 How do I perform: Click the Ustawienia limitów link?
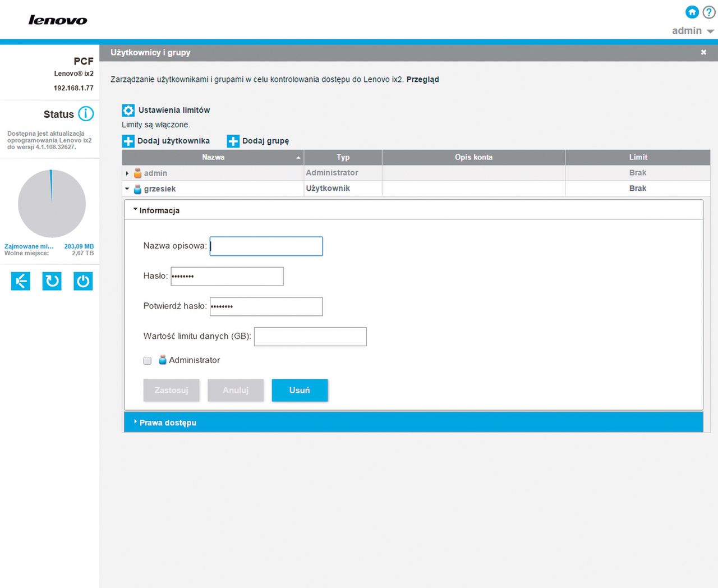pos(174,110)
